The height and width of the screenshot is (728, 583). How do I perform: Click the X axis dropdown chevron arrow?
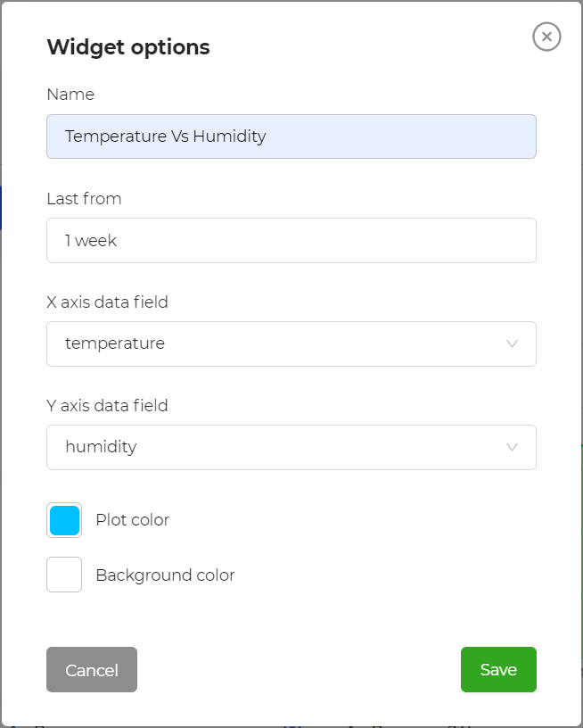(x=512, y=343)
